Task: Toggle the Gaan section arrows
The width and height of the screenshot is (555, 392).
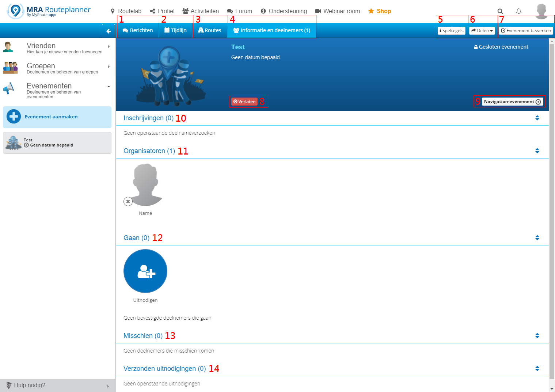Action: point(537,238)
